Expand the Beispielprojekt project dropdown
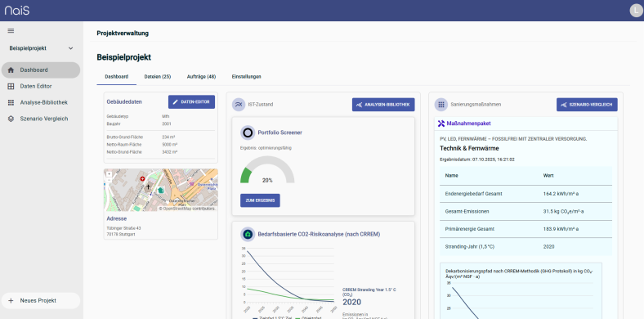 coord(41,48)
